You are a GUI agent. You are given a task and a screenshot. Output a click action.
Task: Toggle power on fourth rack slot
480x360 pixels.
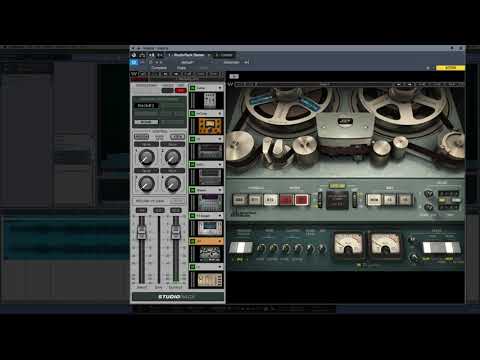[193, 165]
